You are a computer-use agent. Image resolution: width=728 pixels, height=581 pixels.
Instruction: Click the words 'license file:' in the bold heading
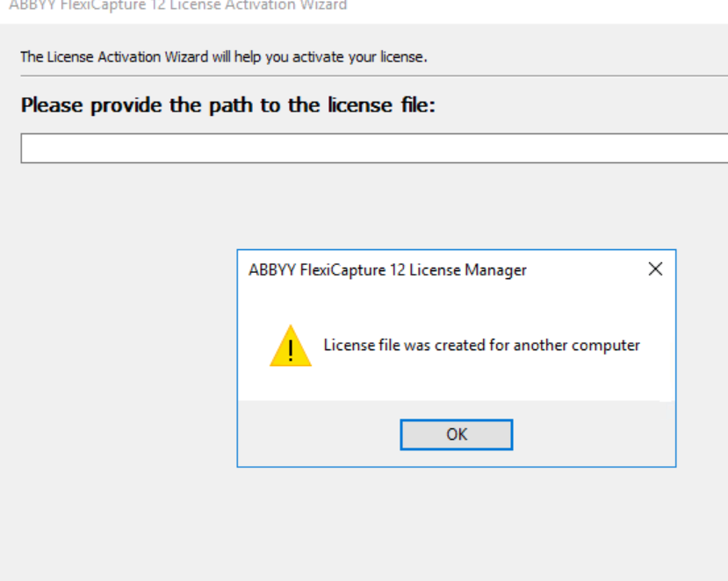tap(382, 105)
